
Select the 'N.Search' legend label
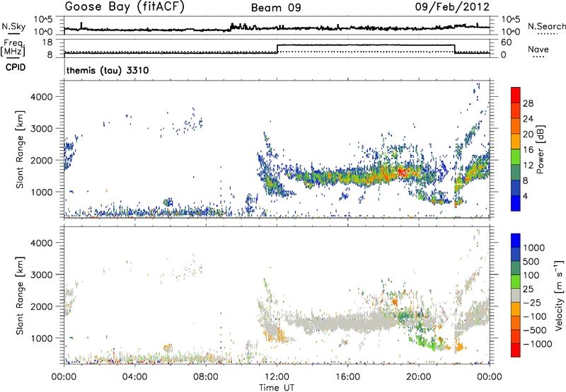[546, 26]
